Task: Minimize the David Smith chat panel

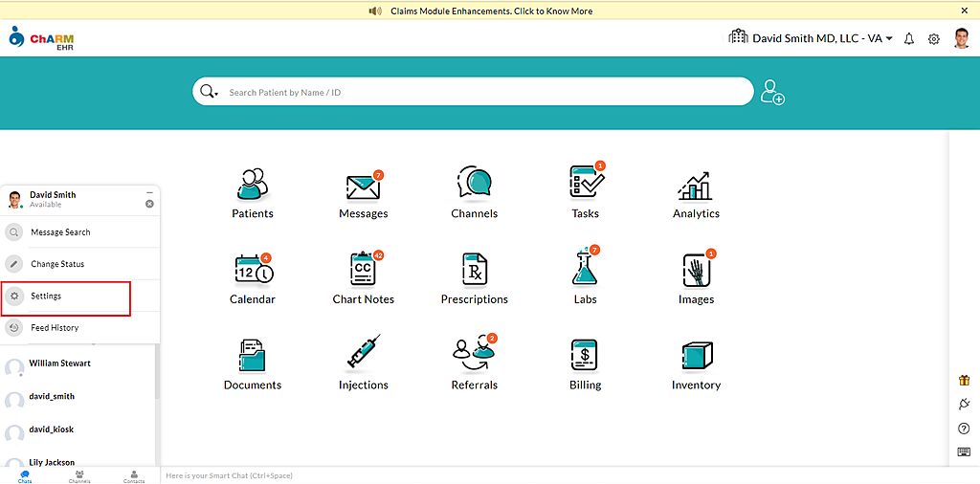Action: click(149, 193)
